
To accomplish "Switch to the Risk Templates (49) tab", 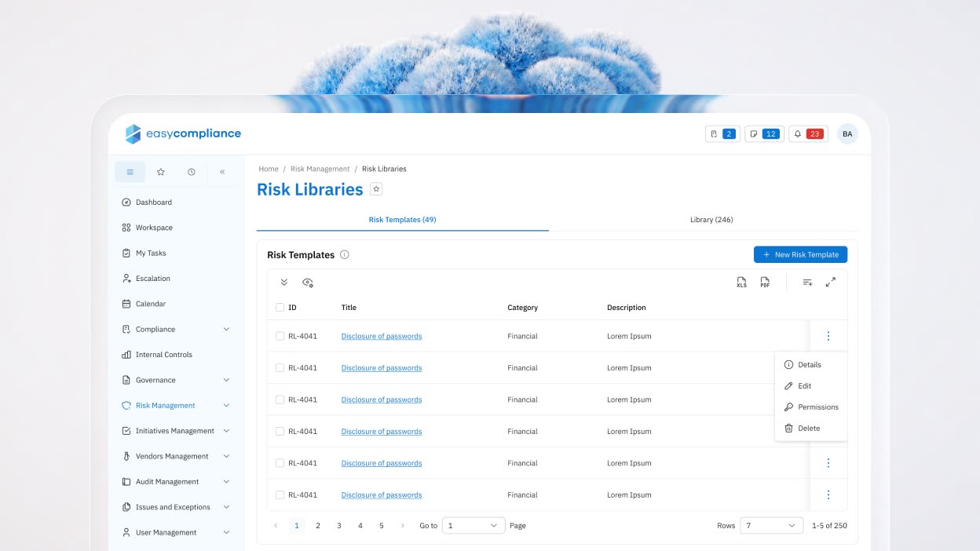I will click(402, 220).
